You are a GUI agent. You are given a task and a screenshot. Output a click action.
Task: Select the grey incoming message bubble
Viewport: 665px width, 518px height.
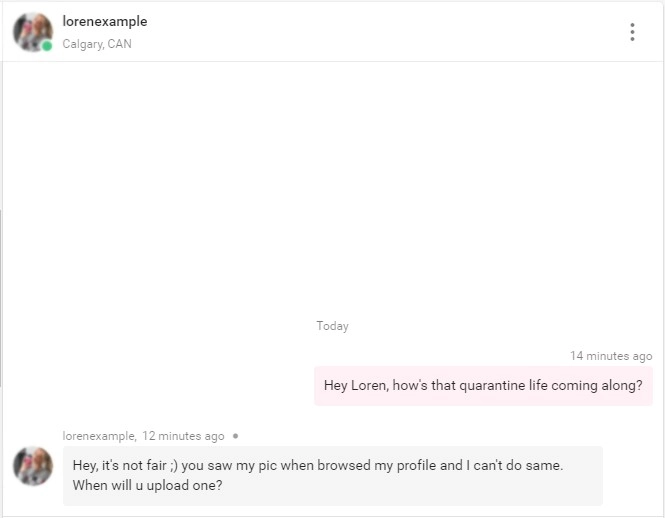coord(332,475)
